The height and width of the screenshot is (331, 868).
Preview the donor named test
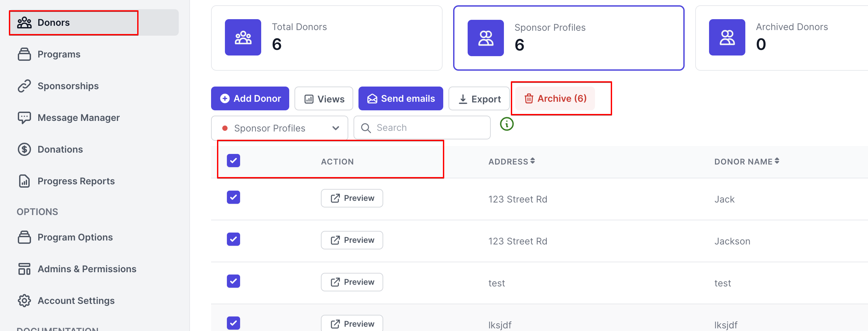coord(352,282)
